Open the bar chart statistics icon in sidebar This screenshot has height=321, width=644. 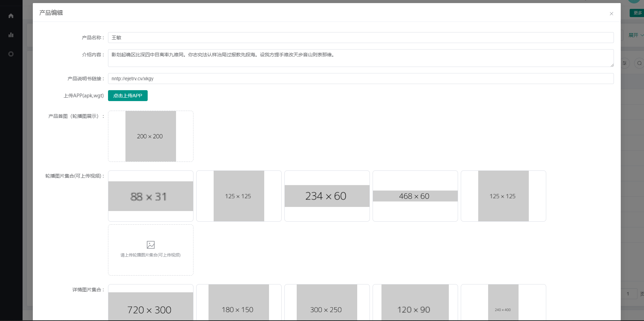tap(11, 35)
